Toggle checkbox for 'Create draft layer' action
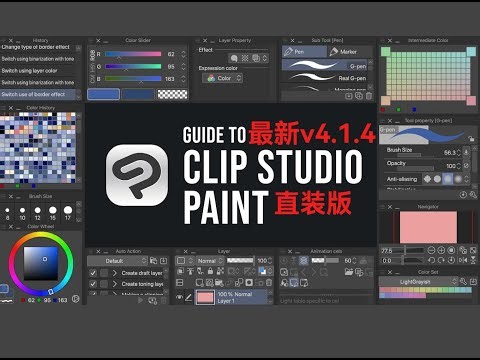The height and width of the screenshot is (360, 480). pos(93,273)
